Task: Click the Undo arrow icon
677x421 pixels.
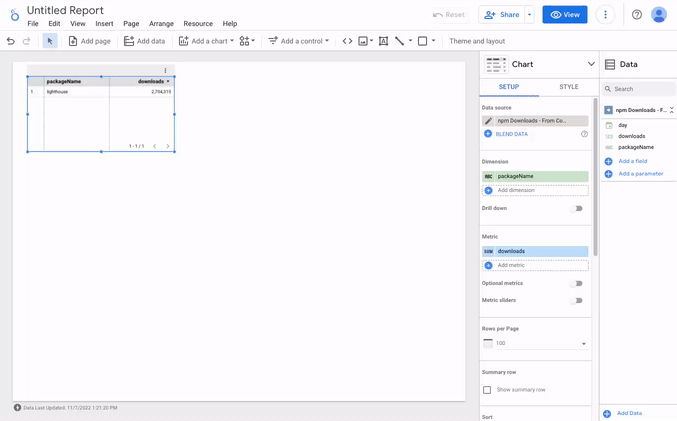Action: pyautogui.click(x=11, y=41)
